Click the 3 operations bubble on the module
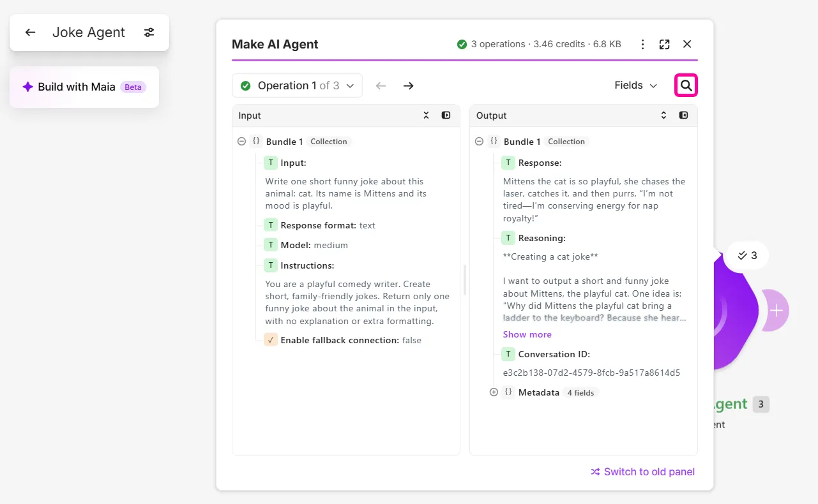 tap(747, 255)
